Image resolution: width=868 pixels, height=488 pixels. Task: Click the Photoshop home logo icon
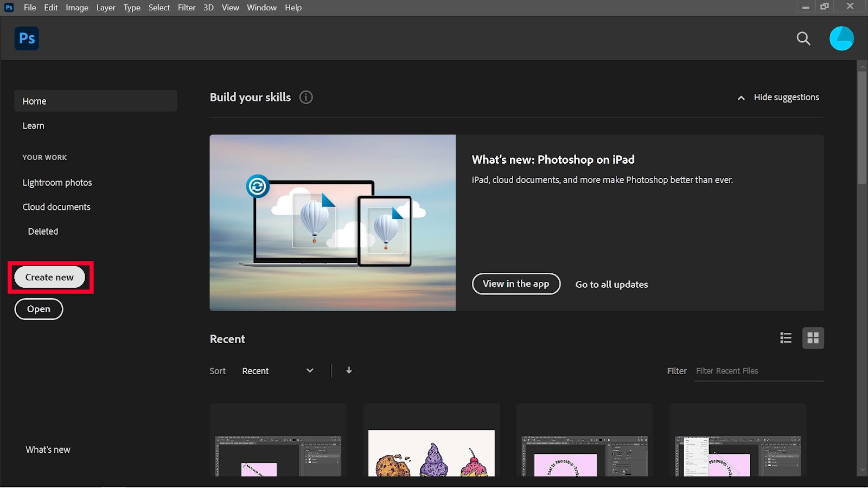pos(27,38)
